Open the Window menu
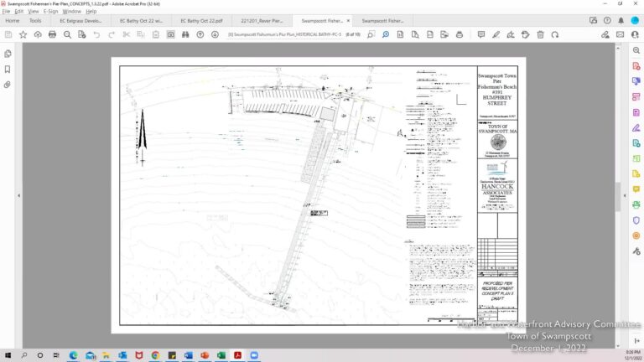Image resolution: width=644 pixels, height=362 pixels. [x=72, y=12]
